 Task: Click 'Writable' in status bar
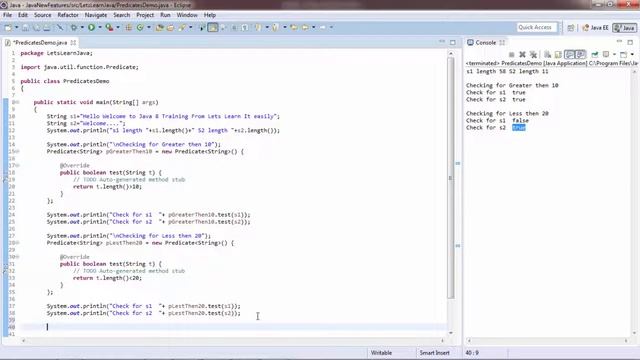381,353
